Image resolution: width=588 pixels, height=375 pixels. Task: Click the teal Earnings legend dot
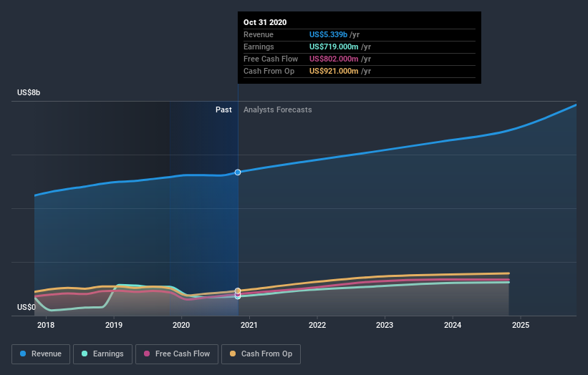coord(85,354)
